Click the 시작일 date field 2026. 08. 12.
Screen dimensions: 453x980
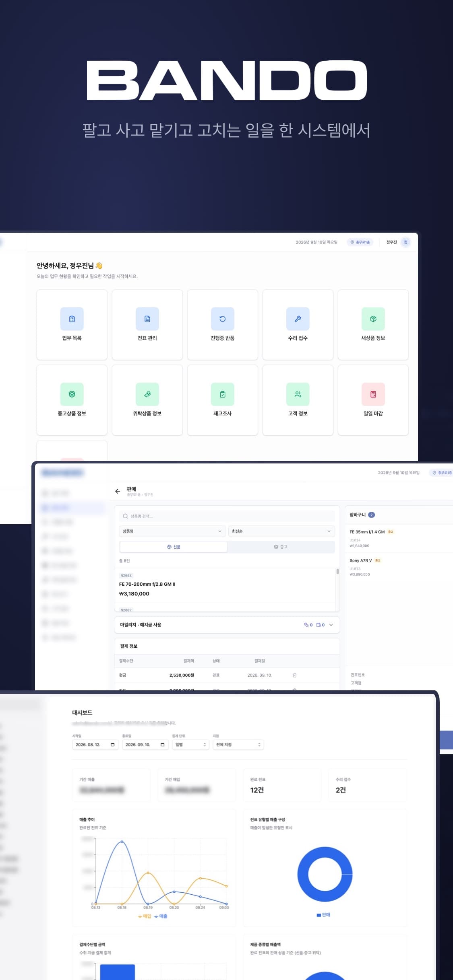point(95,745)
